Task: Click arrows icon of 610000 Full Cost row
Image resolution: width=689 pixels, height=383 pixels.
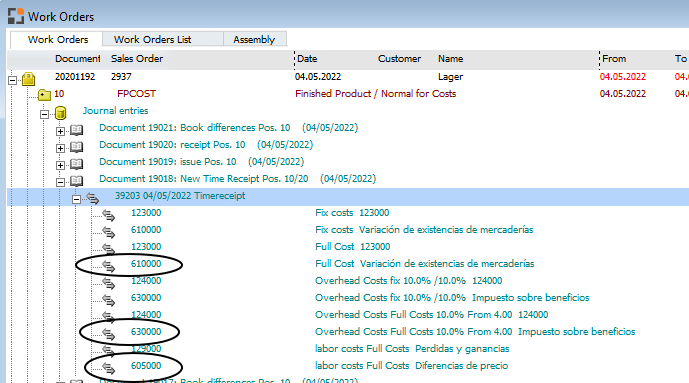Action: [x=109, y=266]
